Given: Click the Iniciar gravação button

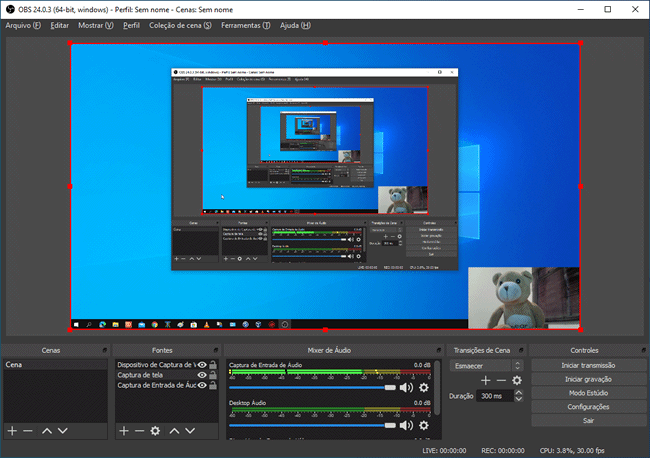Looking at the screenshot, I should (588, 379).
